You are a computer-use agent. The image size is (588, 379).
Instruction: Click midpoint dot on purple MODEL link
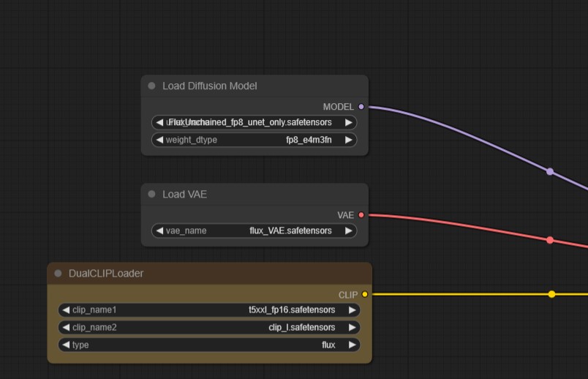coord(550,172)
